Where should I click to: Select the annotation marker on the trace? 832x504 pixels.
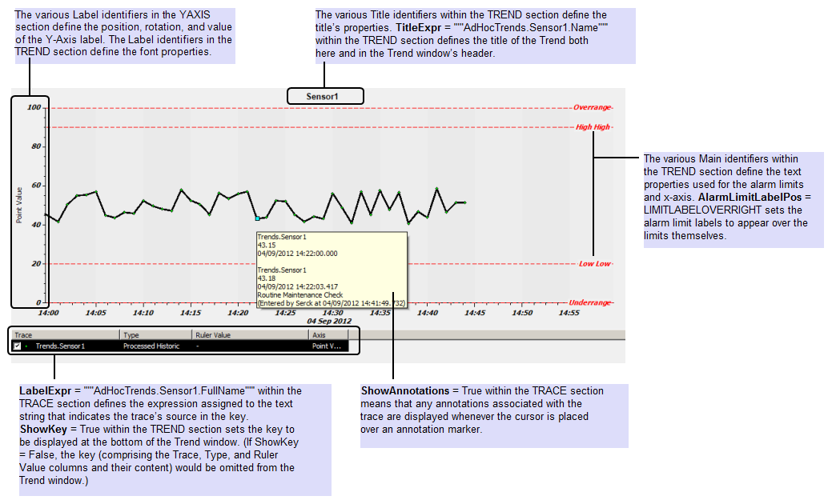point(258,218)
